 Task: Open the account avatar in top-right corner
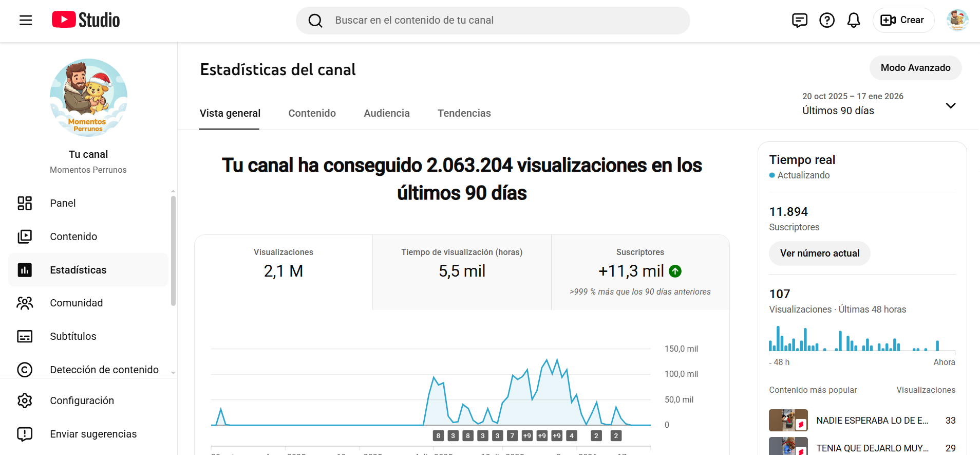coord(957,20)
